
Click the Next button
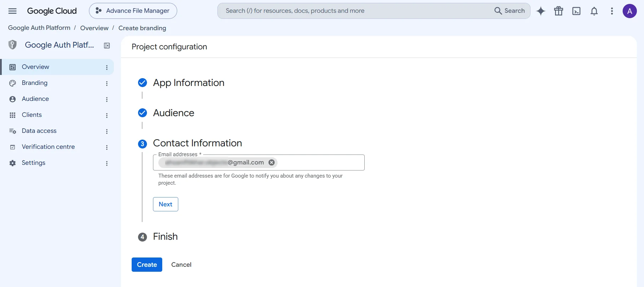[165, 204]
